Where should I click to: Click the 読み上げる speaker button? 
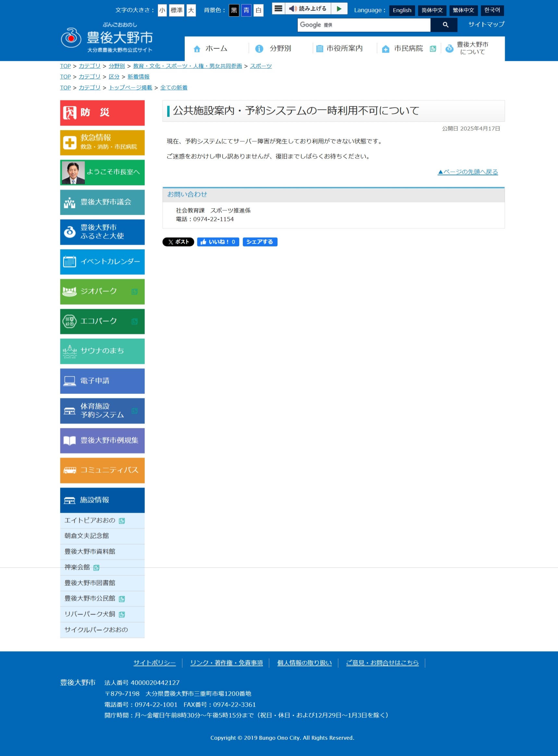coord(308,9)
